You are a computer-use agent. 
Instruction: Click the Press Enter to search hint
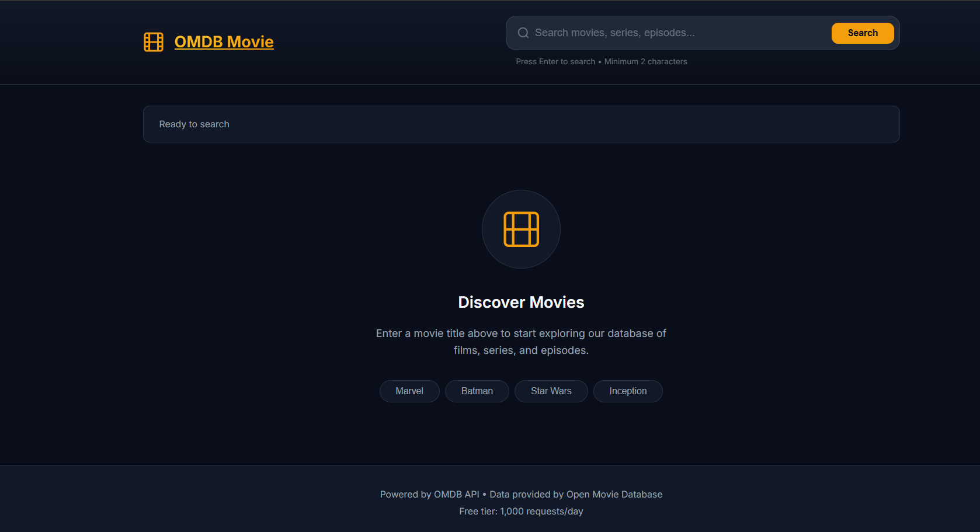[555, 61]
